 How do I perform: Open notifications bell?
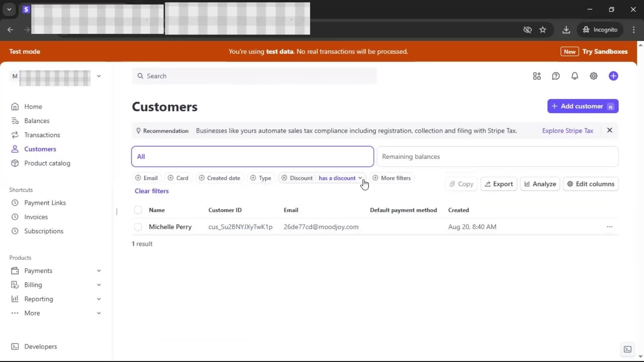(575, 76)
